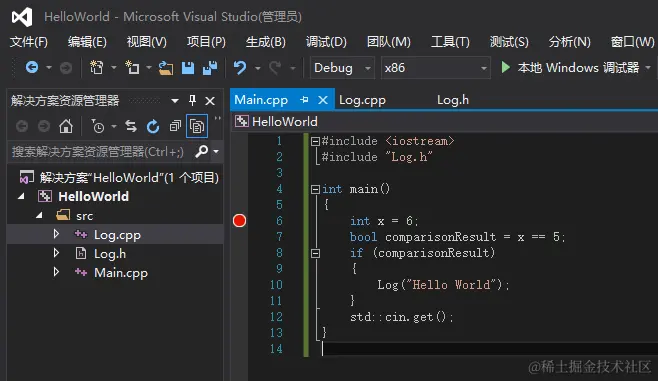Image resolution: width=658 pixels, height=381 pixels.
Task: Open the undo history dropdown arrow
Action: click(258, 68)
